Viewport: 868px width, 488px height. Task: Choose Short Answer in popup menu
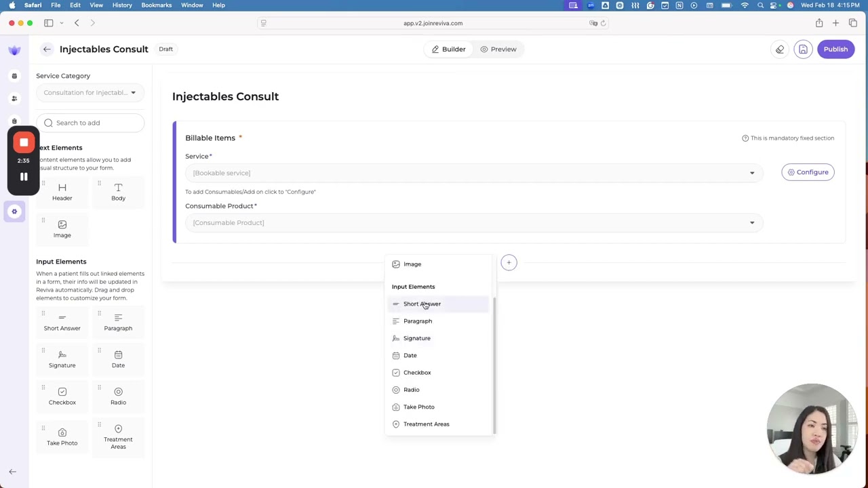(x=439, y=304)
